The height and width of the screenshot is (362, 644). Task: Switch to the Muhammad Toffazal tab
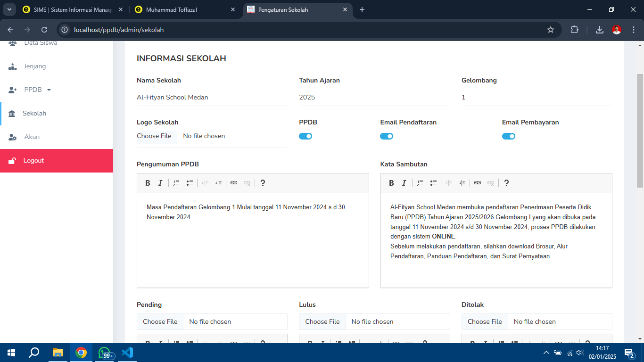(184, 9)
